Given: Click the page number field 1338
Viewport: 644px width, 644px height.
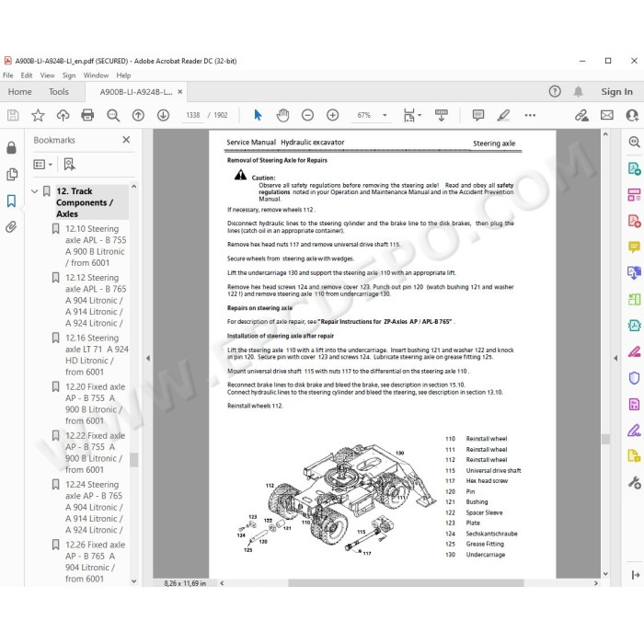Looking at the screenshot, I should coord(193,115).
